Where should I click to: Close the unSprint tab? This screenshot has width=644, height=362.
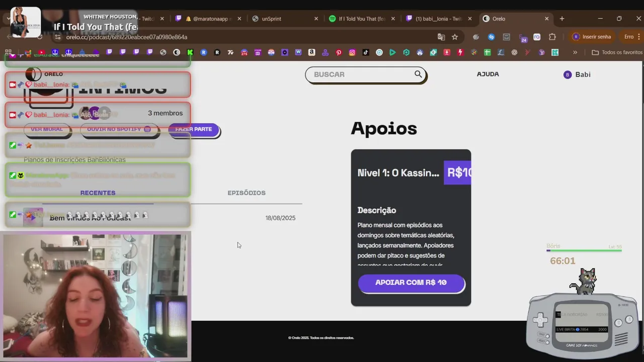tap(316, 19)
